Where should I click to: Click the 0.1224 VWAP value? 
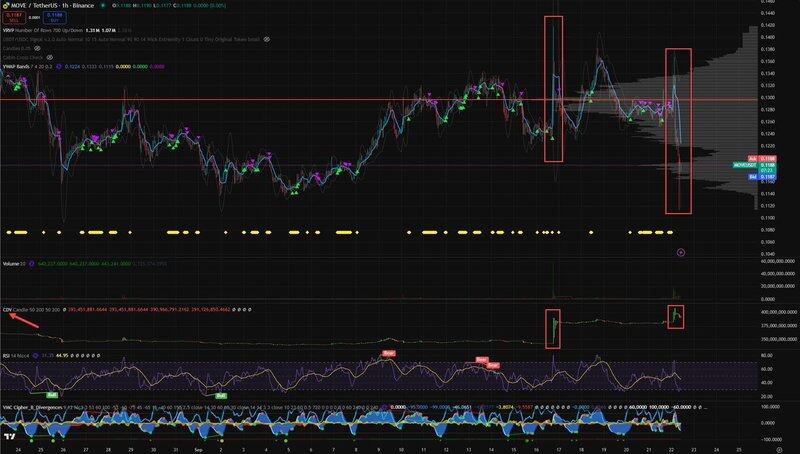coord(70,66)
